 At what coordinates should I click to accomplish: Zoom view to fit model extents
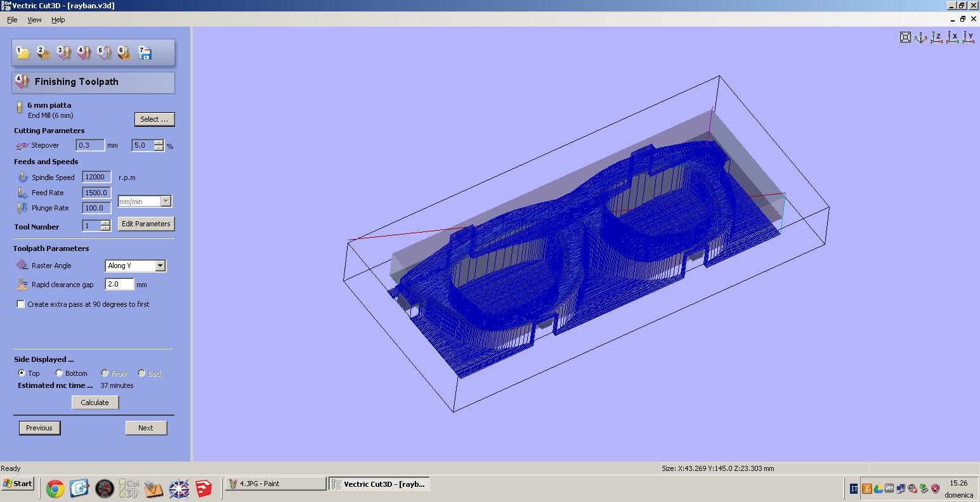(906, 37)
